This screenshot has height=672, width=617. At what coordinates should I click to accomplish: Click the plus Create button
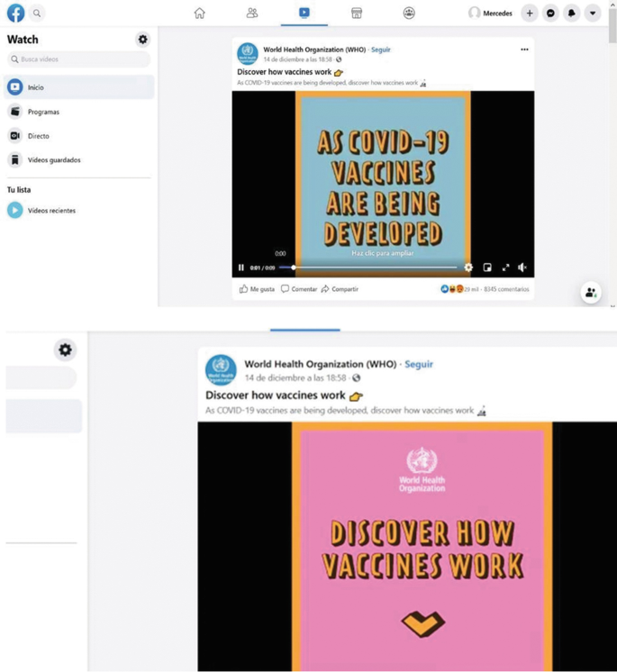pyautogui.click(x=530, y=14)
